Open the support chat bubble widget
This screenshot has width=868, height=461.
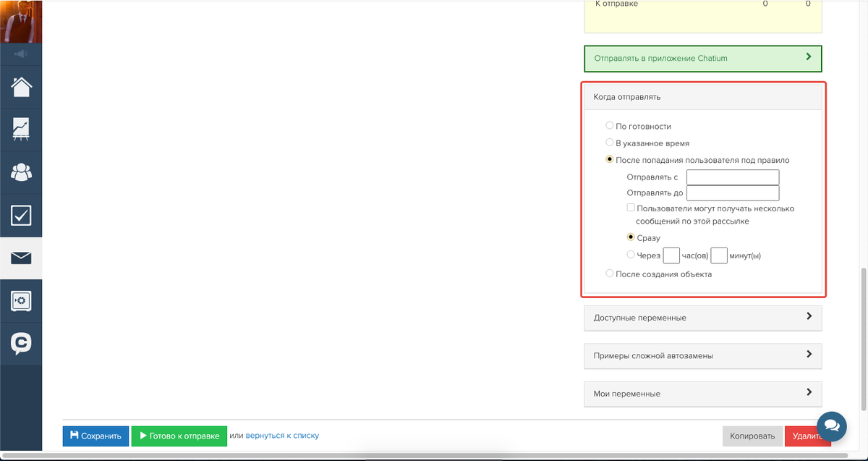pyautogui.click(x=832, y=424)
